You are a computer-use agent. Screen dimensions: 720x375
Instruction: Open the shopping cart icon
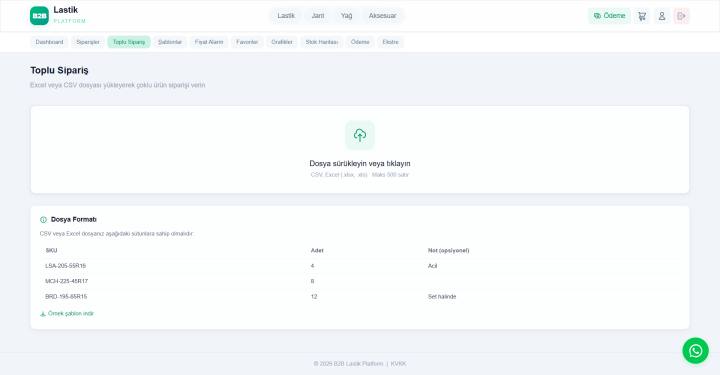pos(642,16)
